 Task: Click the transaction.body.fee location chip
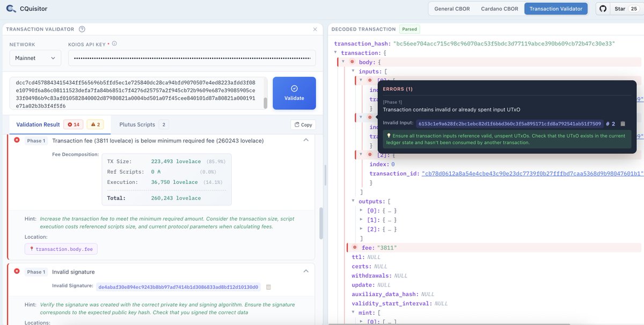61,249
